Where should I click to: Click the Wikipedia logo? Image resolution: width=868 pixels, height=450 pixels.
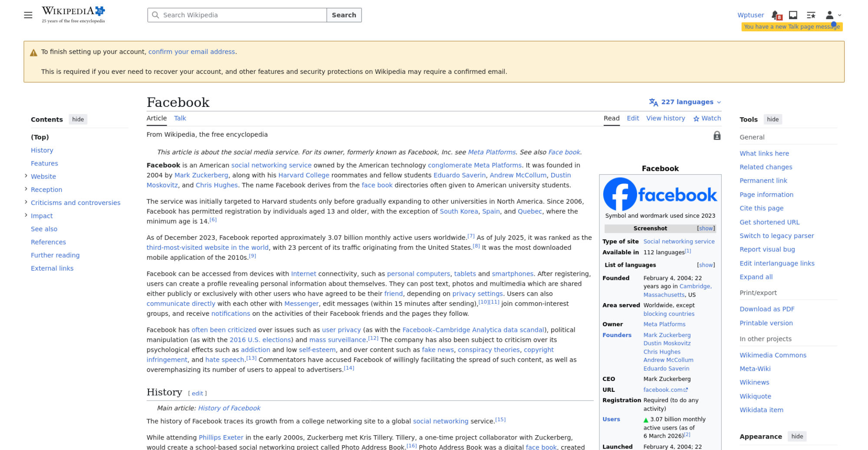coord(73,15)
